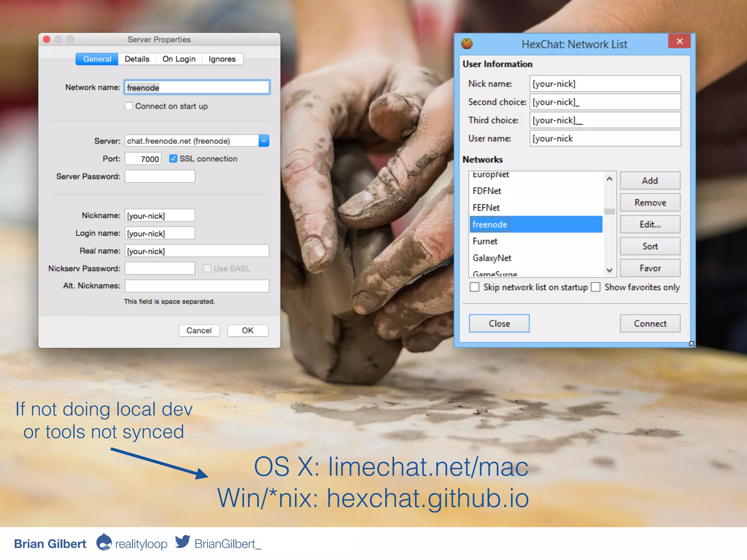
Task: Click the Real name field
Action: pos(197,251)
